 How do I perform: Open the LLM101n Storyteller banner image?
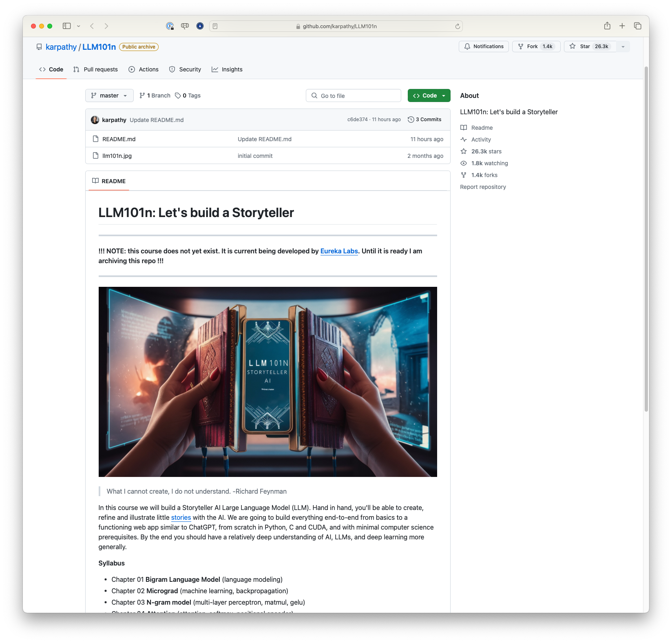[267, 381]
